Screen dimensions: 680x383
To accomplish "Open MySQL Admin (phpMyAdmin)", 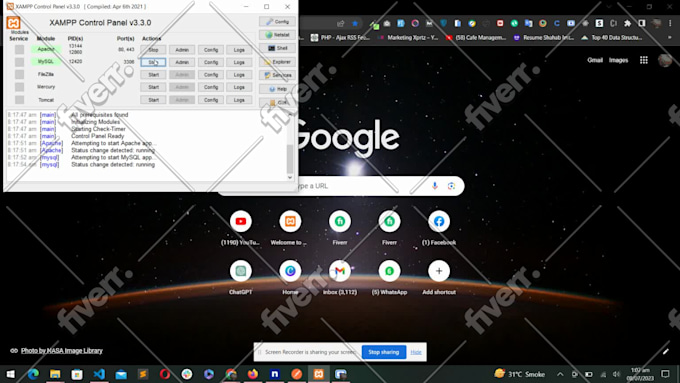I will tap(182, 62).
